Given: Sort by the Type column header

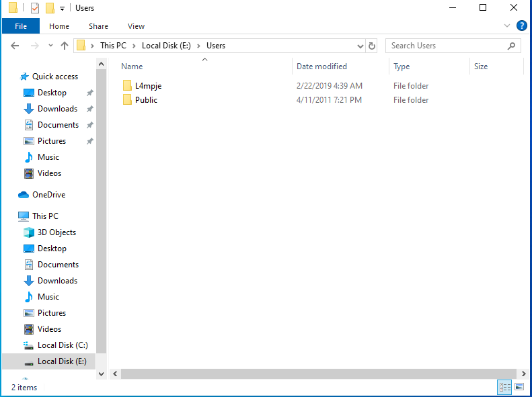Looking at the screenshot, I should 402,67.
